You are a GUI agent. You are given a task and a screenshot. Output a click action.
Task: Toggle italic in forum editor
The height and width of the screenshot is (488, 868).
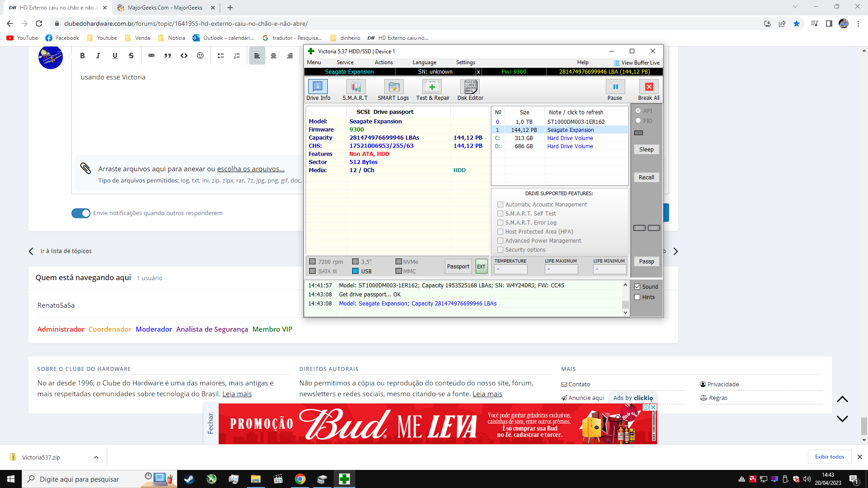[98, 56]
